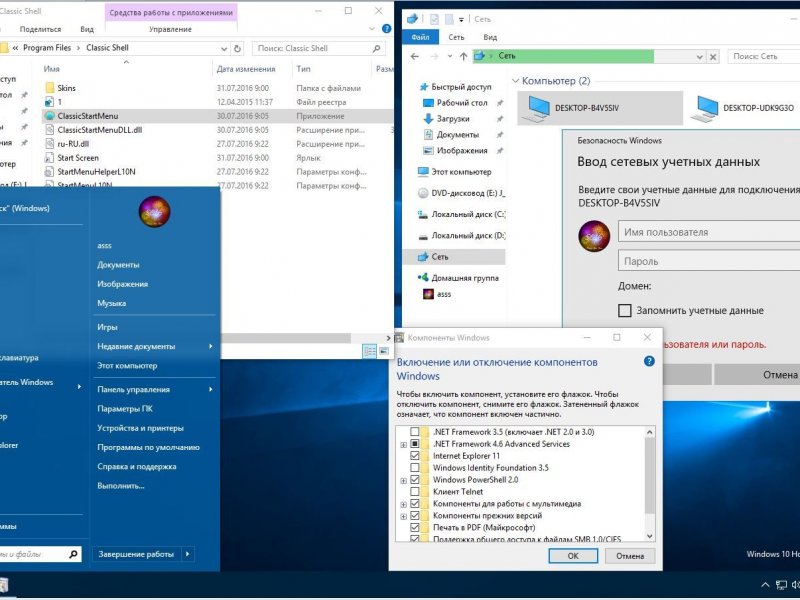
Task: Expand .NET Framework 4.6 Advanced Services node
Action: tap(403, 445)
